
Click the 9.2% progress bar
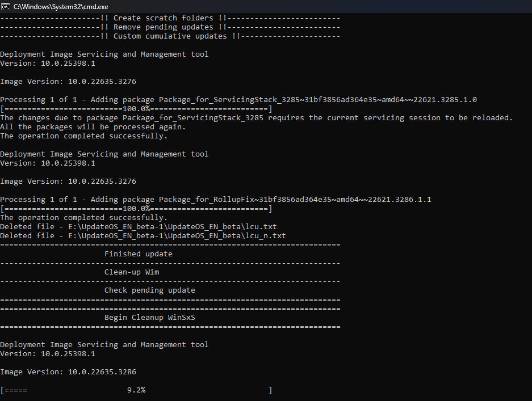click(x=136, y=390)
